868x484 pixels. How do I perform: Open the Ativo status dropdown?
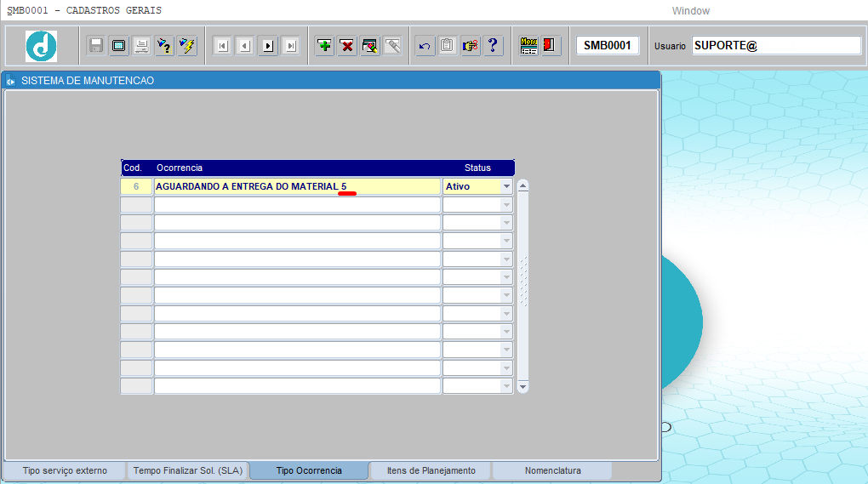tap(506, 186)
